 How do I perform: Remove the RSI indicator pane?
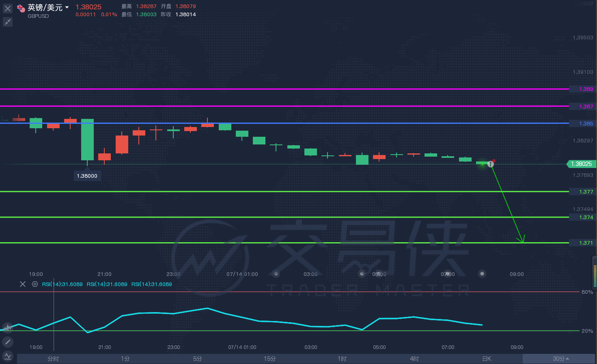pyautogui.click(x=23, y=284)
